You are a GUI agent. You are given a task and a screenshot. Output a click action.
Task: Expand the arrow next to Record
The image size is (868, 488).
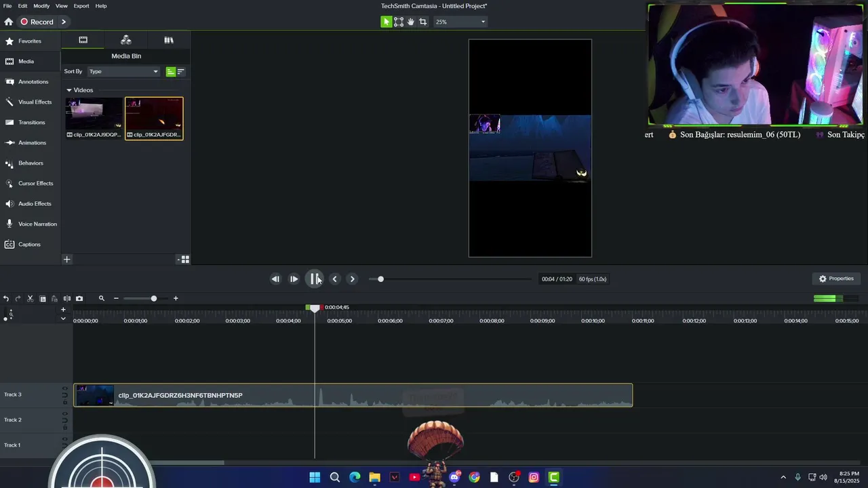pyautogui.click(x=64, y=22)
